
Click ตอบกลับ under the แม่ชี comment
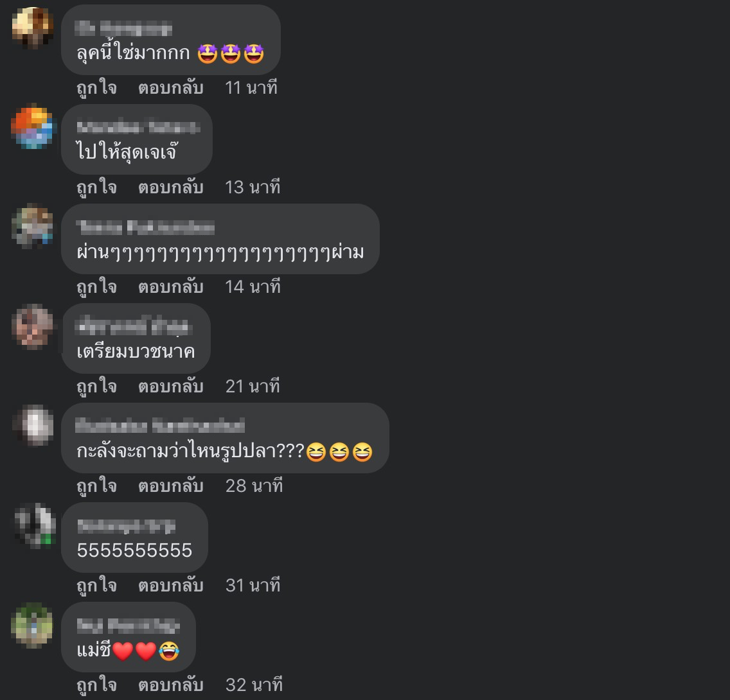coord(170,685)
